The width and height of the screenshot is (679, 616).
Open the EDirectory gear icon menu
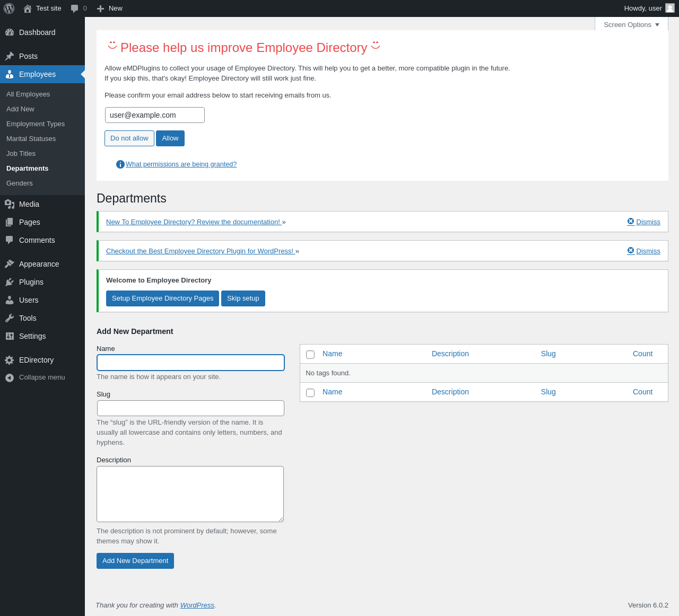point(10,360)
